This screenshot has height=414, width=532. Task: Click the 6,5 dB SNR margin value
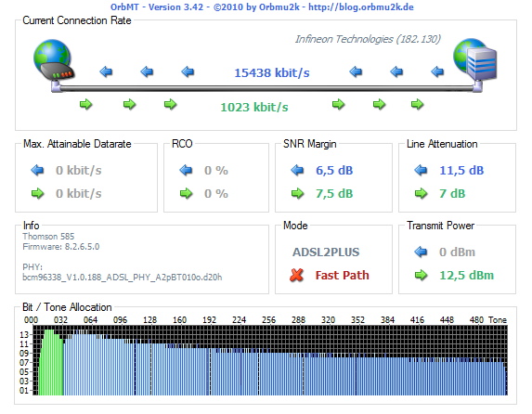334,171
